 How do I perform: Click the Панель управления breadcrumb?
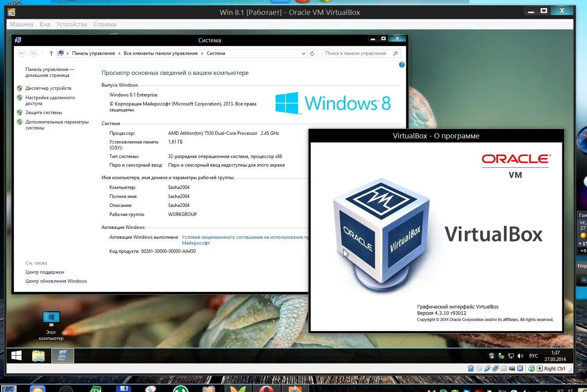tap(93, 53)
